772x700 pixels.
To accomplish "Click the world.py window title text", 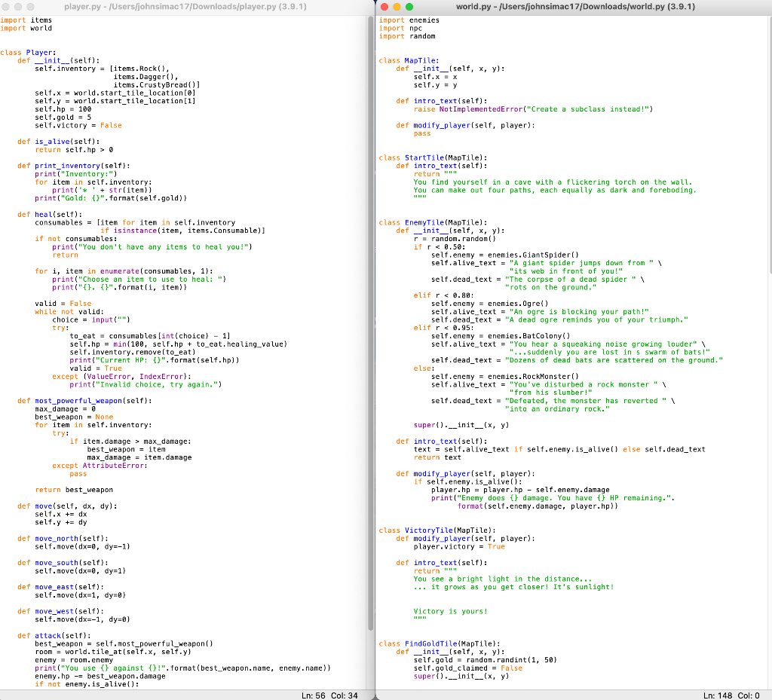I will pyautogui.click(x=575, y=7).
